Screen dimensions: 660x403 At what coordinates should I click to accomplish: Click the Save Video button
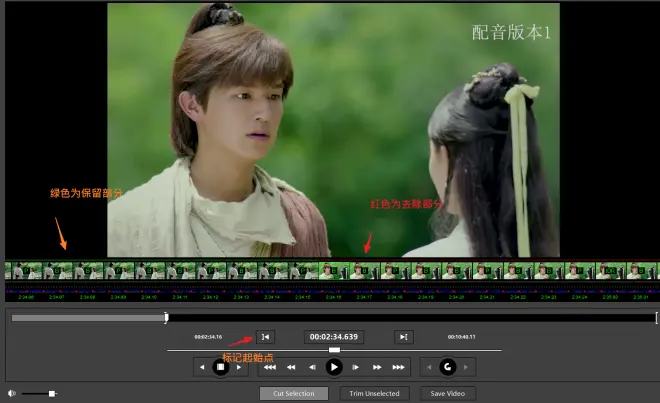click(x=447, y=393)
